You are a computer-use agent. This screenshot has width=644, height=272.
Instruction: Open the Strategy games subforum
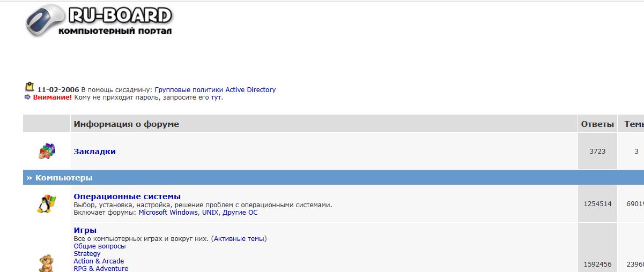(x=87, y=254)
